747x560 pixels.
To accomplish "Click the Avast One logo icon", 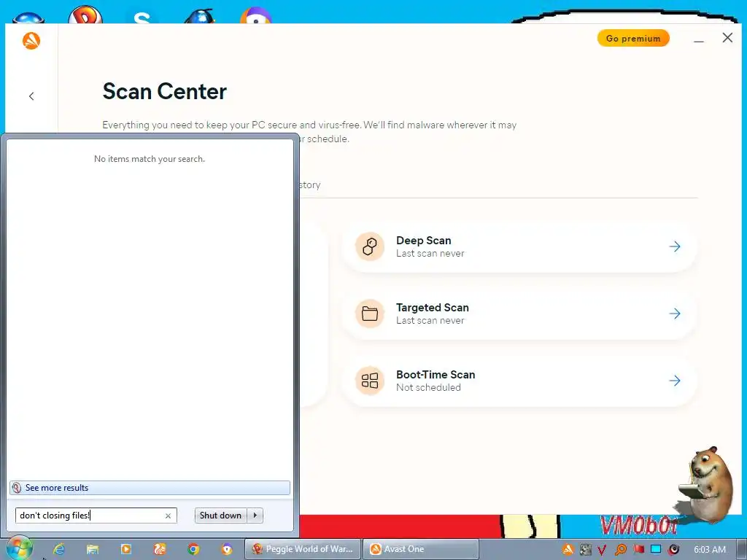I will tap(31, 41).
